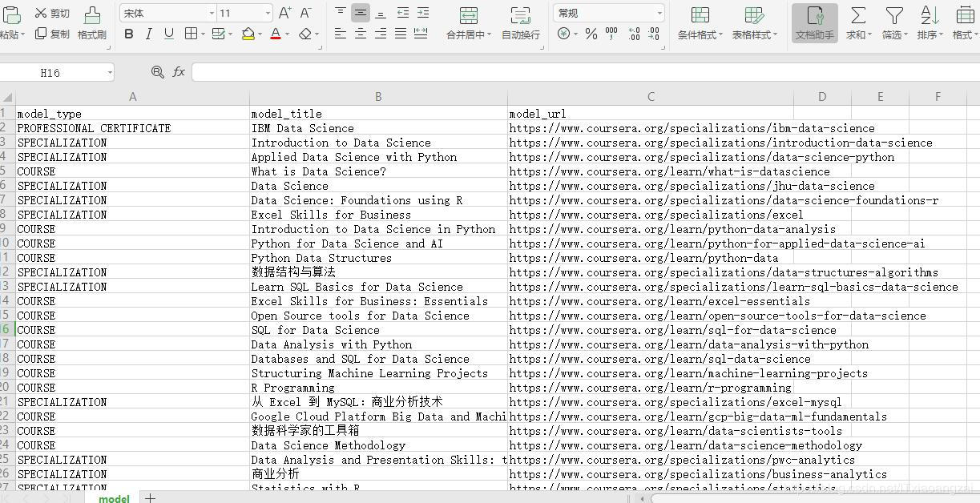Select column A header
Image resolution: width=980 pixels, height=503 pixels.
(132, 97)
